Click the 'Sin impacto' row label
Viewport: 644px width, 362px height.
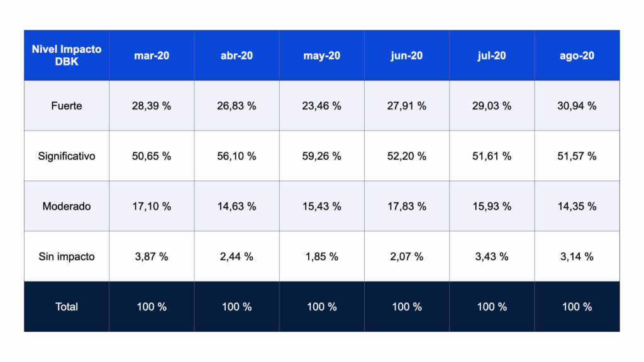[x=67, y=256]
